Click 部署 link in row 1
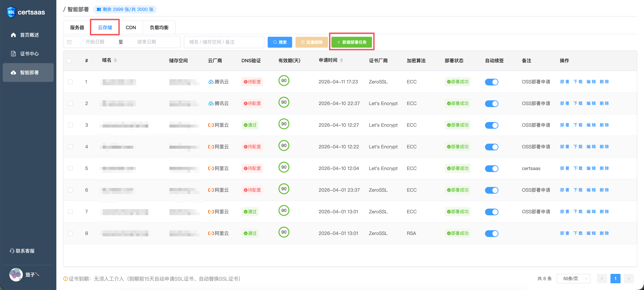The image size is (644, 290). [565, 82]
